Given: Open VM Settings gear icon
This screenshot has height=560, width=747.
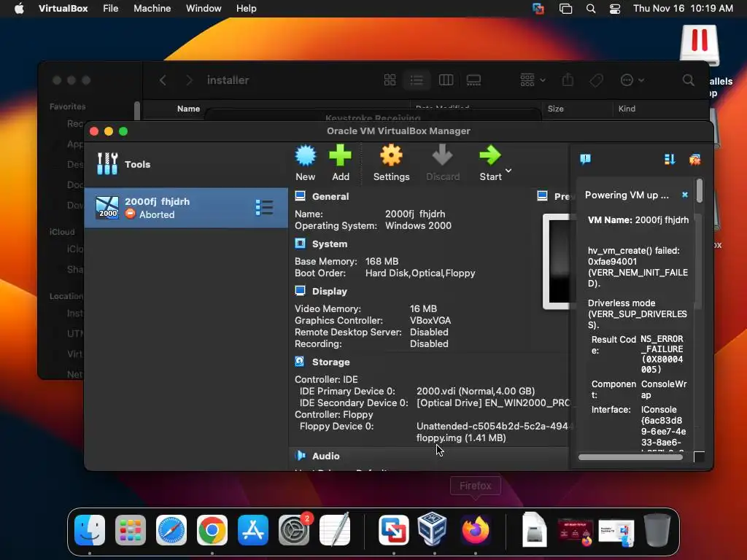Looking at the screenshot, I should pos(391,156).
